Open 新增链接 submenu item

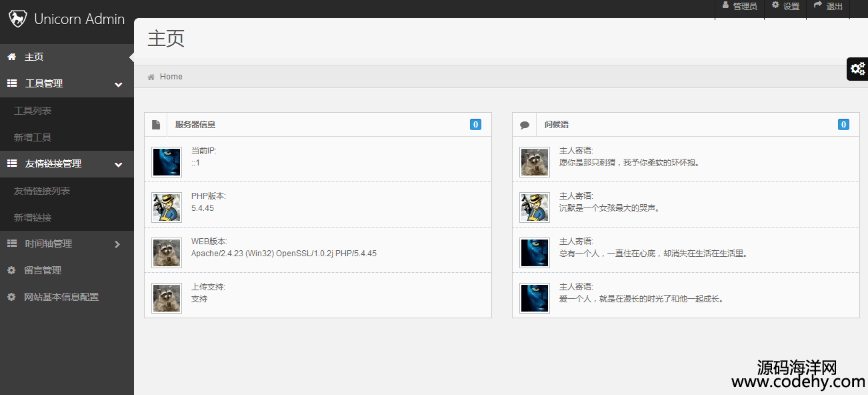(67, 218)
